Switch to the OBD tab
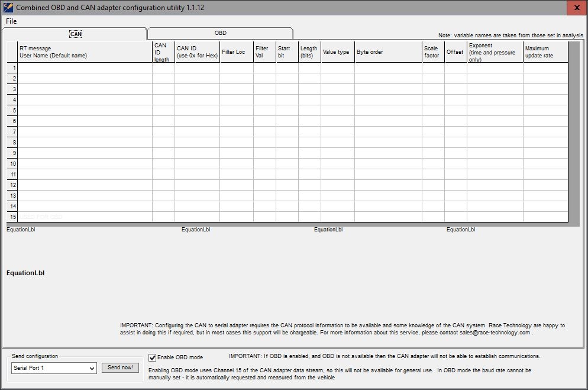 click(220, 34)
